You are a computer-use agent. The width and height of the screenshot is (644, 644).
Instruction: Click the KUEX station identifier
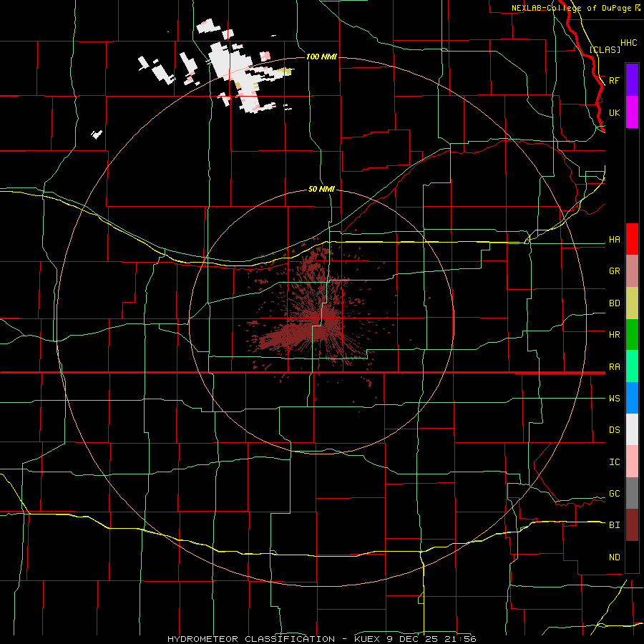(369, 639)
